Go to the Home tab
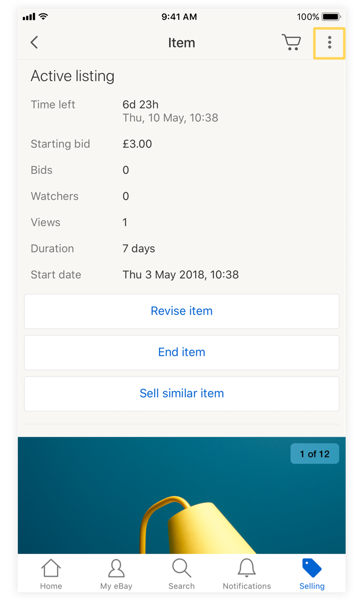This screenshot has width=364, height=601. pos(51,574)
